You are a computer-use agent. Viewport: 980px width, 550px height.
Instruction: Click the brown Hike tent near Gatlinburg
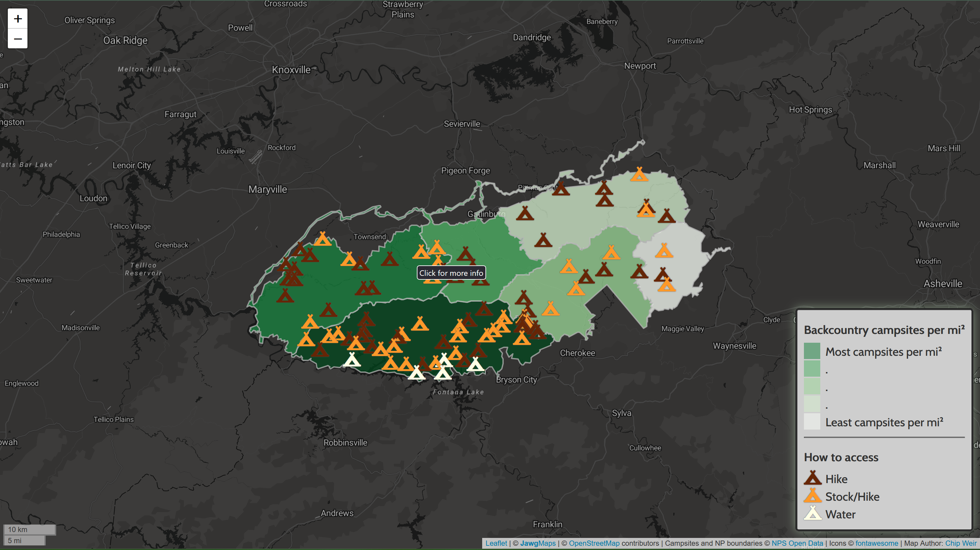pyautogui.click(x=525, y=214)
